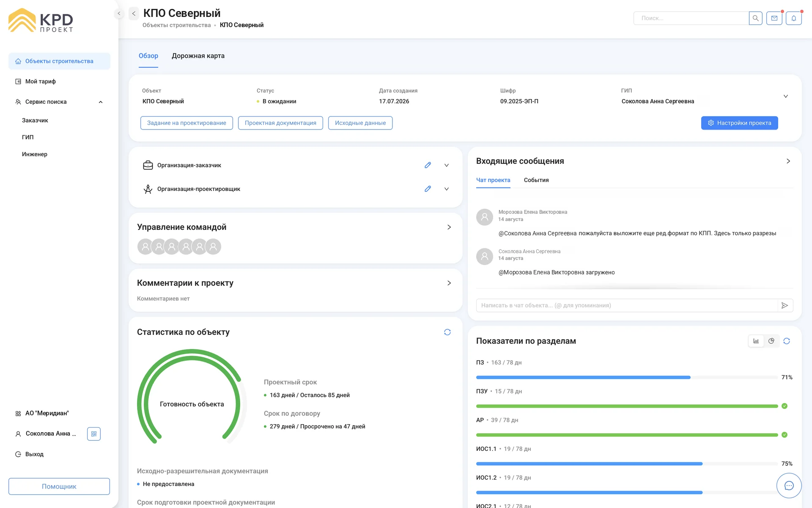Select Чат проекта tab

pos(493,180)
